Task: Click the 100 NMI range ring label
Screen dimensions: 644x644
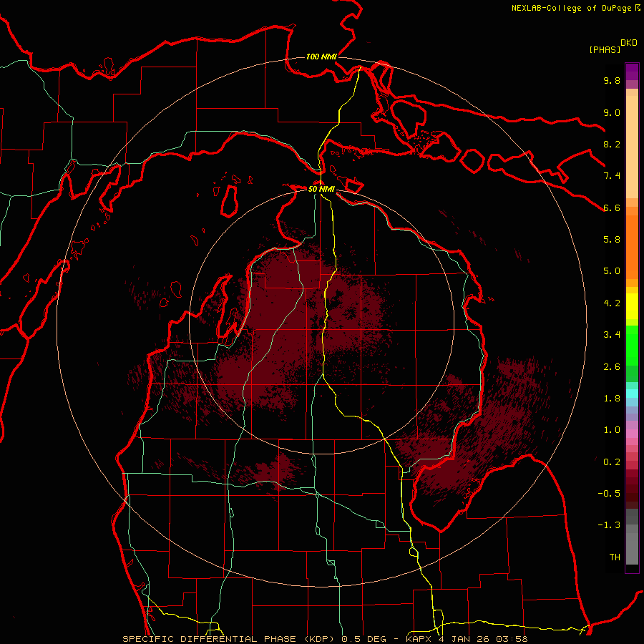Action: 321,57
